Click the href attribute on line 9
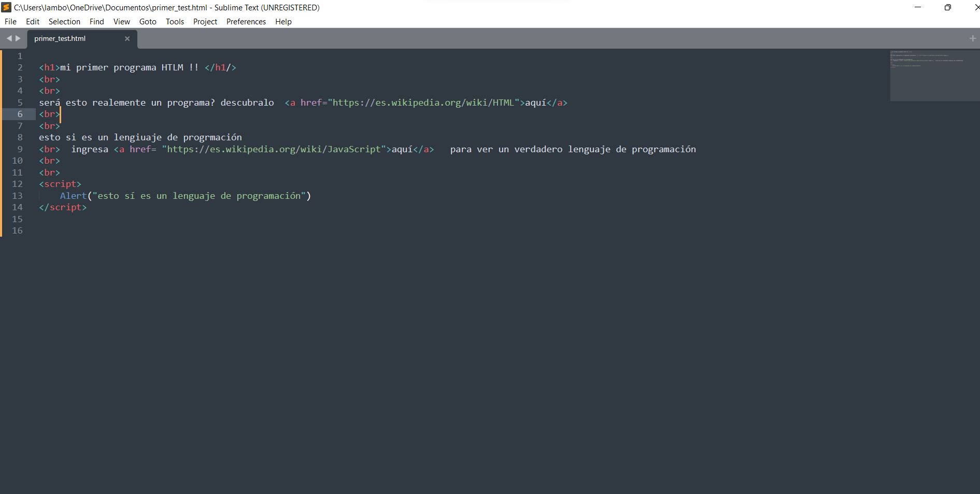Viewport: 980px width, 494px height. tap(140, 149)
